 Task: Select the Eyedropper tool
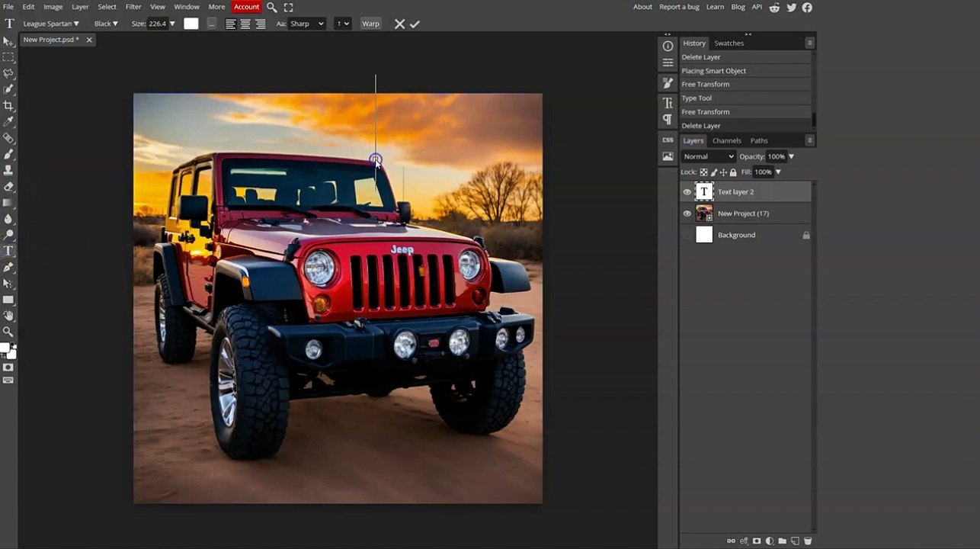pos(8,122)
